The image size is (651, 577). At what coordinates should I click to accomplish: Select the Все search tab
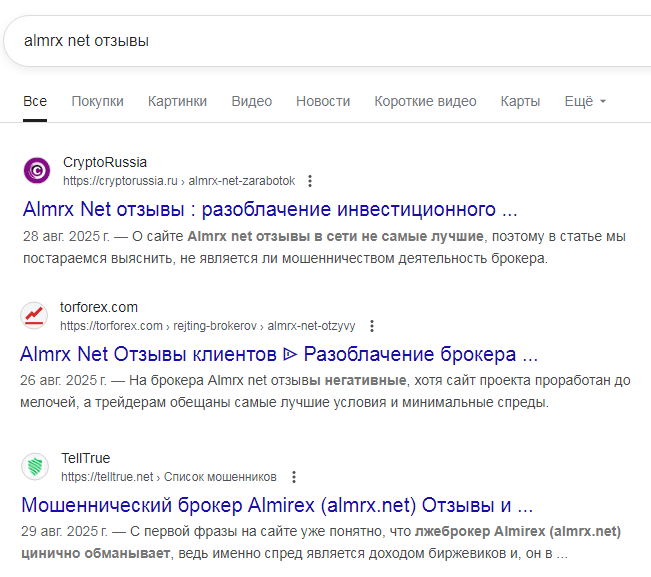pyautogui.click(x=35, y=101)
